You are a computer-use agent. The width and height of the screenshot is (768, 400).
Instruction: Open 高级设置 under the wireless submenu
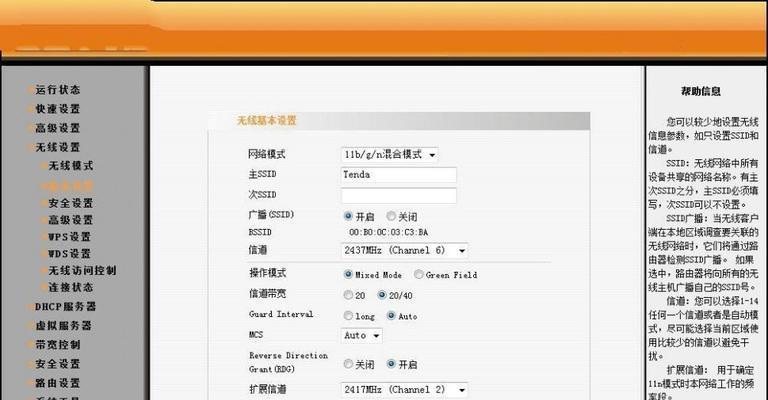click(71, 220)
